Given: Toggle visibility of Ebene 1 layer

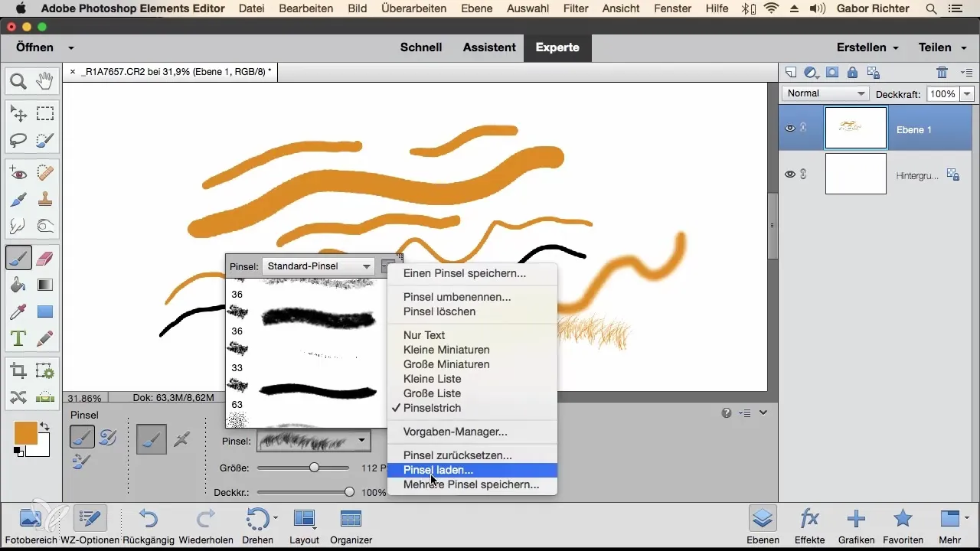Looking at the screenshot, I should [790, 128].
